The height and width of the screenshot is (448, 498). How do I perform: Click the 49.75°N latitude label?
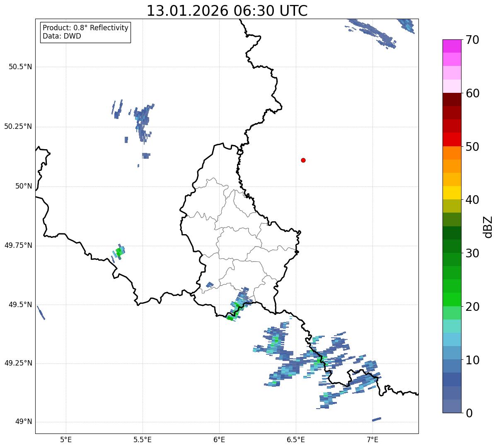point(18,245)
